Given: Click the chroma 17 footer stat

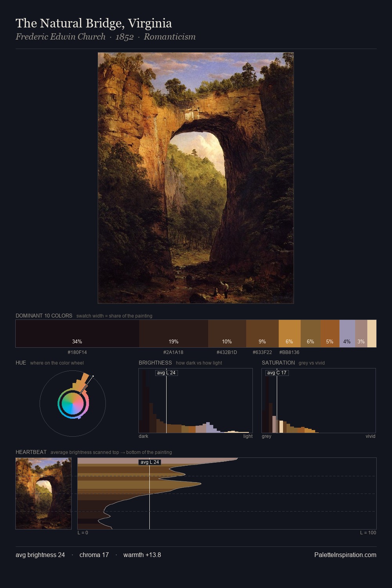Looking at the screenshot, I should click(94, 555).
